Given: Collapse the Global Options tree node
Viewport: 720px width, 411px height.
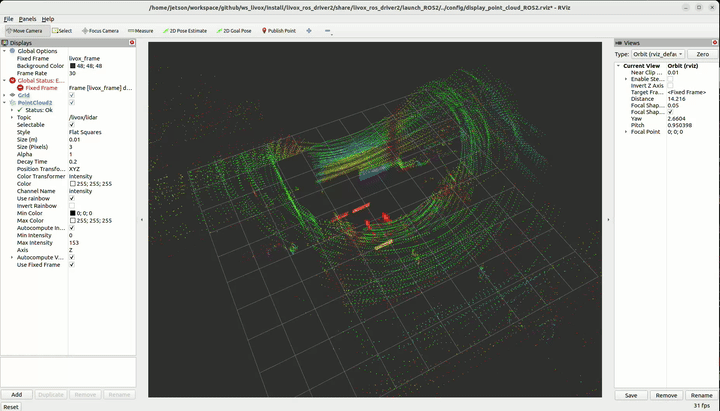Looking at the screenshot, I should (5, 51).
